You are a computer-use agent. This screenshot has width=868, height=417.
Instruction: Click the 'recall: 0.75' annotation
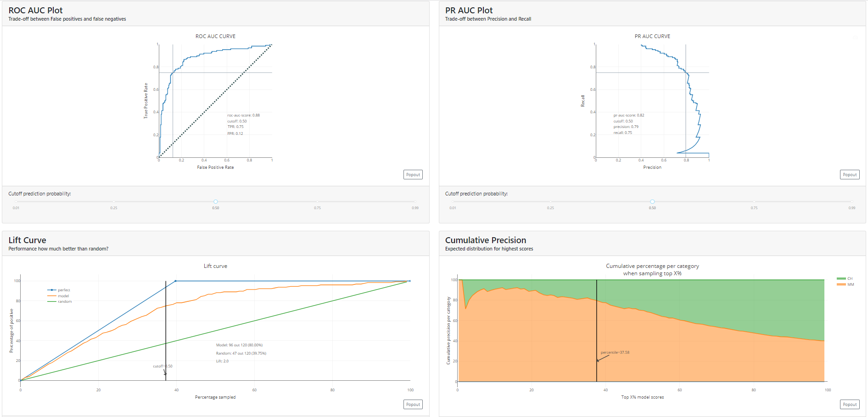pyautogui.click(x=622, y=133)
